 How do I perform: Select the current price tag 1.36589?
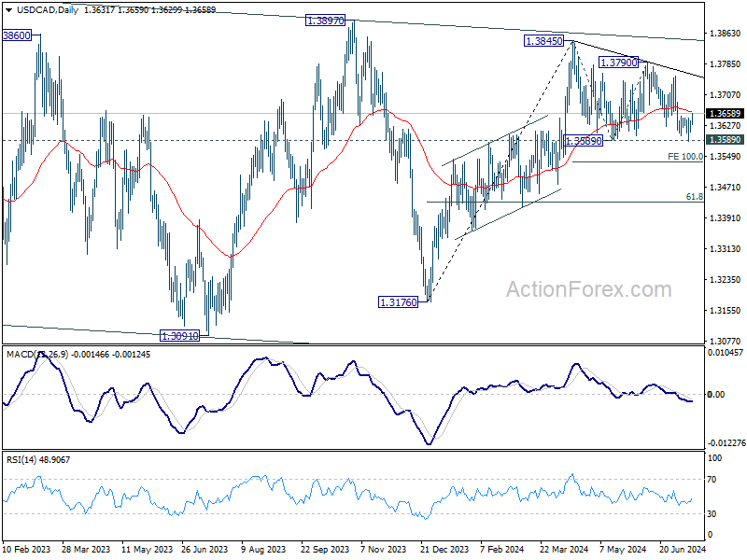[725, 113]
